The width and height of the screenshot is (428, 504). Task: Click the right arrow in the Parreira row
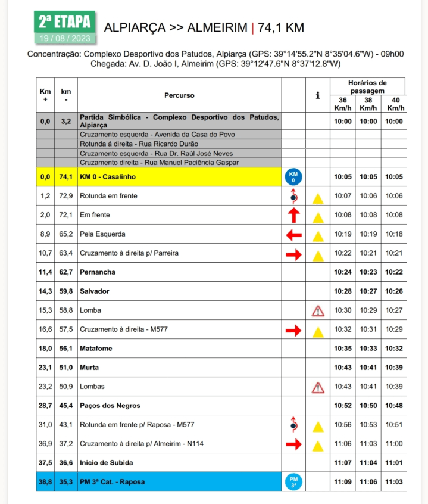pos(293,254)
